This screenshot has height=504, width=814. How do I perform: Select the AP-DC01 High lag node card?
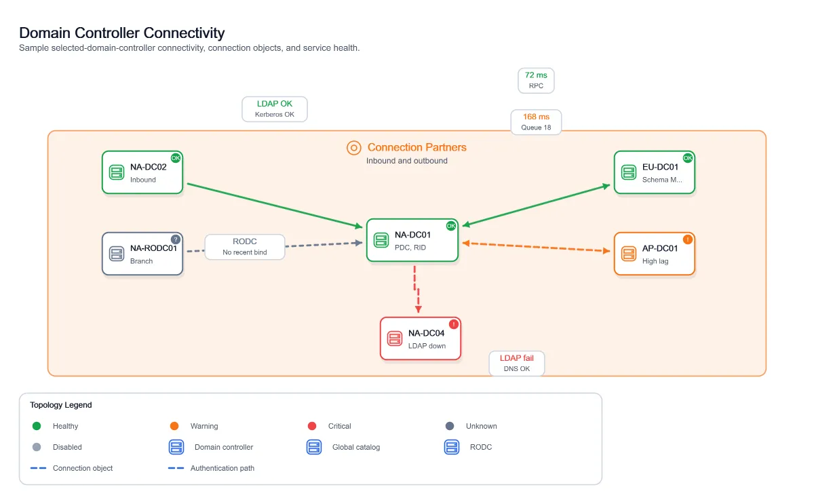pos(655,254)
